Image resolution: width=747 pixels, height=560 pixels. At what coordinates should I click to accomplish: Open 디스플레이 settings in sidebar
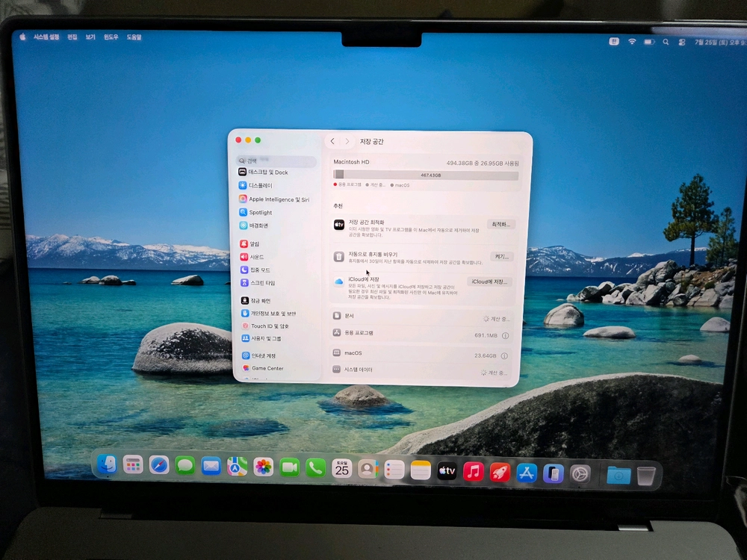point(255,185)
